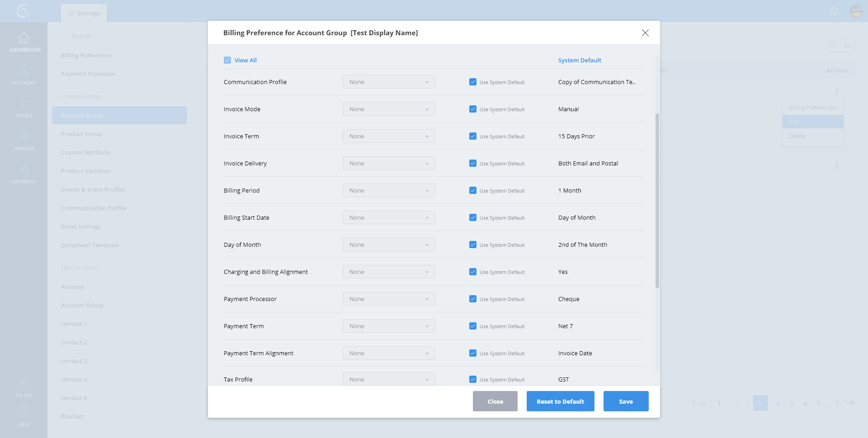Screen dimensions: 868x438
Task: Click the Save button
Action: coord(626,401)
